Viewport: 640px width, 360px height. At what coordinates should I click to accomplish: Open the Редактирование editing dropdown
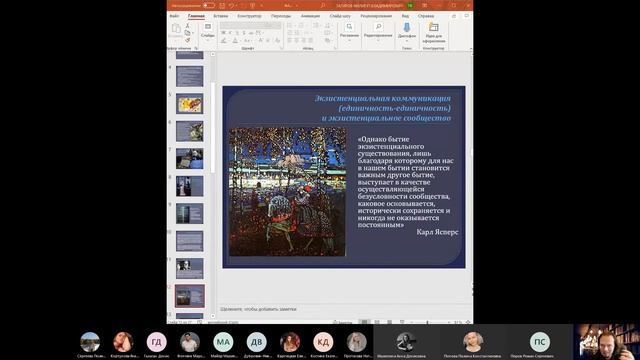click(378, 31)
